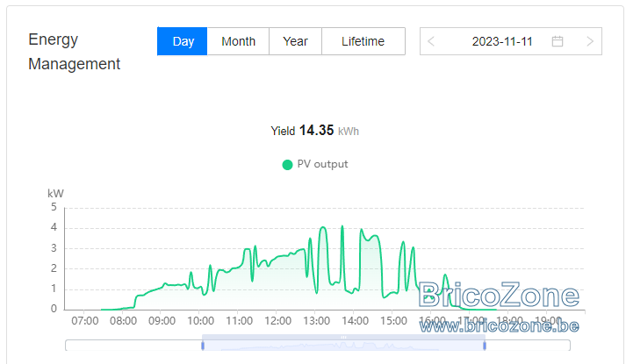626x364 pixels.
Task: Toggle PV output series visibility
Action: (x=315, y=164)
